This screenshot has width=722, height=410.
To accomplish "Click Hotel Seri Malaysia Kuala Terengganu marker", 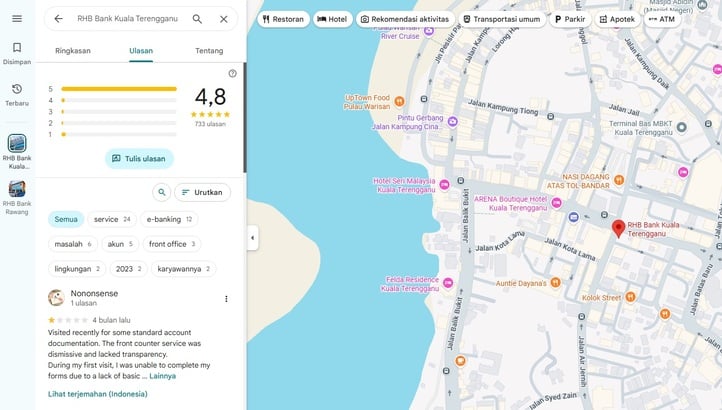I will click(x=444, y=185).
